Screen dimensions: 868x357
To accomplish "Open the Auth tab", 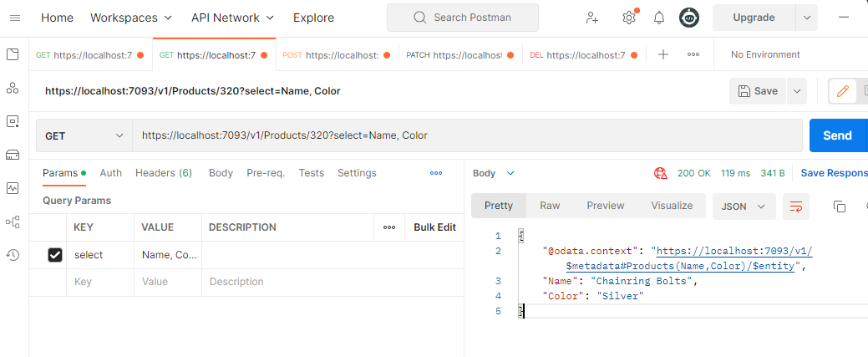I will (x=111, y=173).
